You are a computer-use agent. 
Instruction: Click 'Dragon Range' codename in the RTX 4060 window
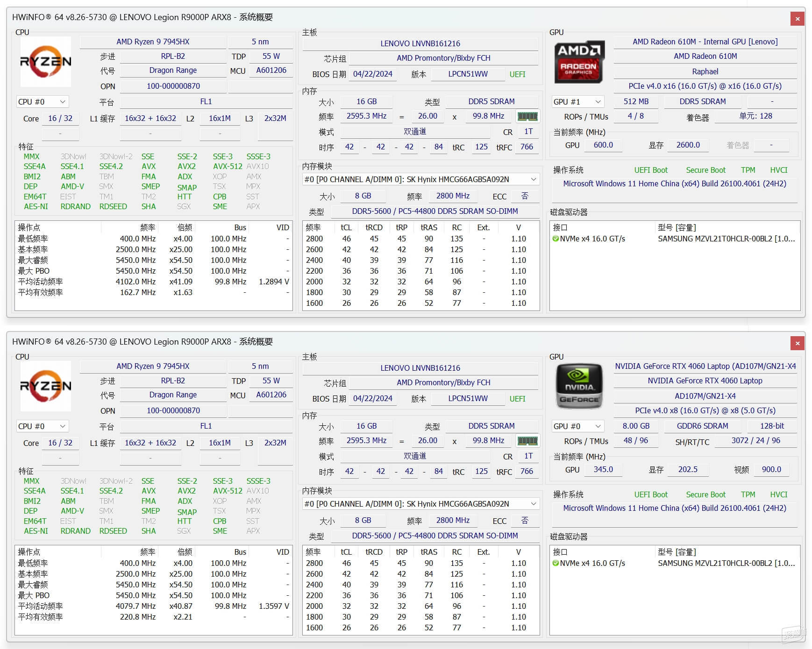point(173,395)
